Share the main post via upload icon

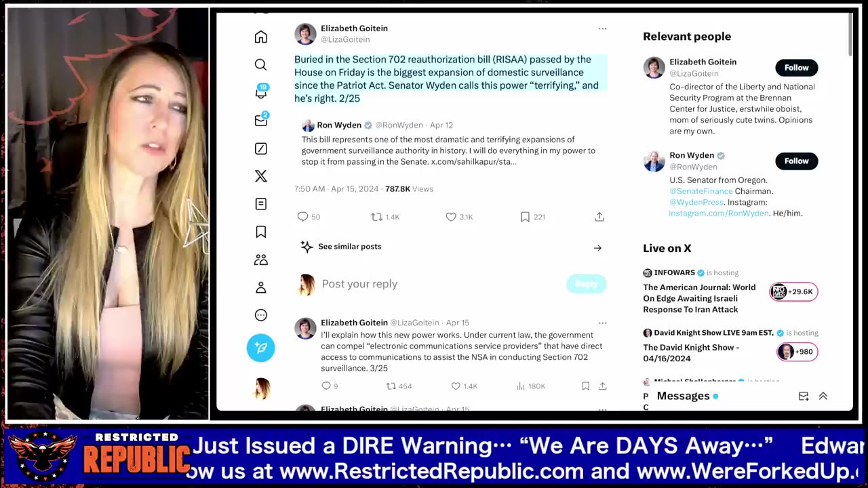click(x=599, y=217)
